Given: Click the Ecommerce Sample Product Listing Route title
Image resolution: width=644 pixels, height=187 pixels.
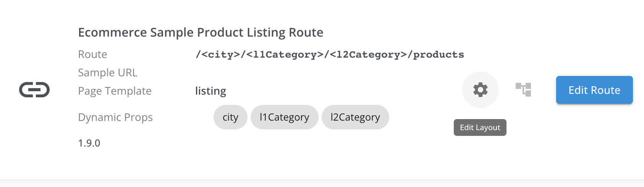Looking at the screenshot, I should pos(201,32).
